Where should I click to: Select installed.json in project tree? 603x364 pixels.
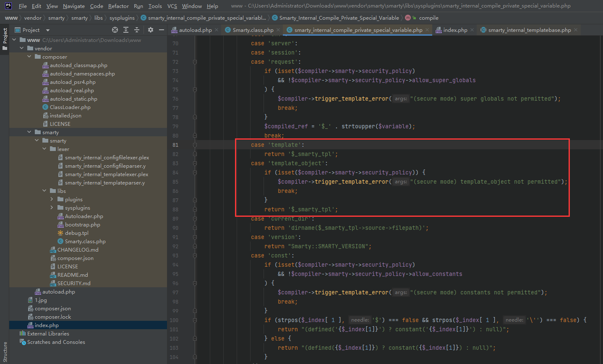(65, 115)
